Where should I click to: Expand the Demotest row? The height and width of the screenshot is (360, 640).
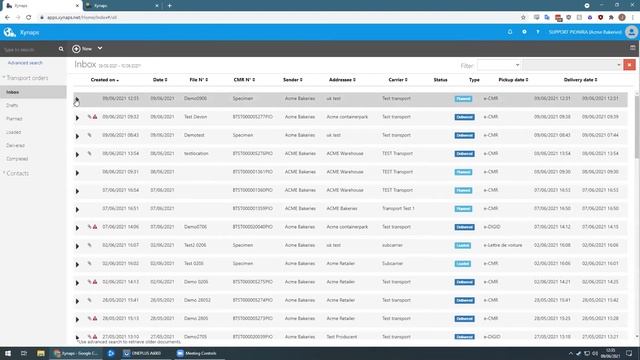[x=77, y=136]
